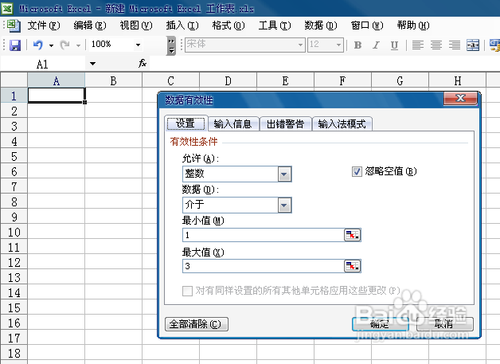Toggle Bold formatting button
The height and width of the screenshot is (364, 500).
coord(358,45)
